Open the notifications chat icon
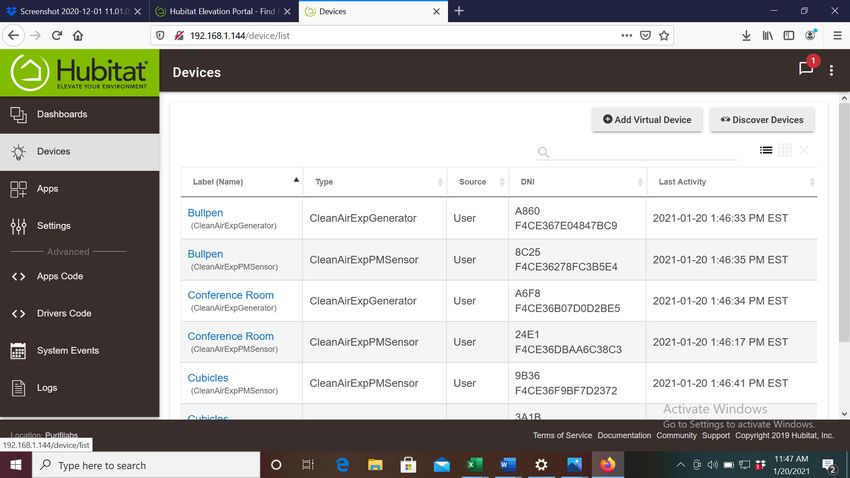Image resolution: width=850 pixels, height=478 pixels. (806, 68)
